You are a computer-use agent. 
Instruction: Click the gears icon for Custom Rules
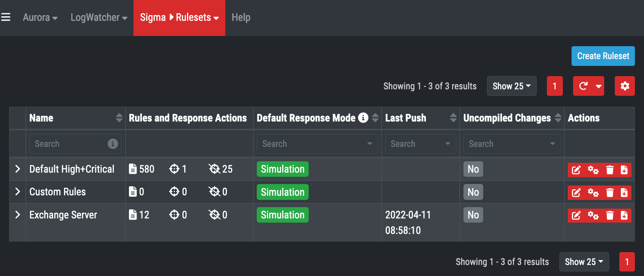[x=593, y=193]
